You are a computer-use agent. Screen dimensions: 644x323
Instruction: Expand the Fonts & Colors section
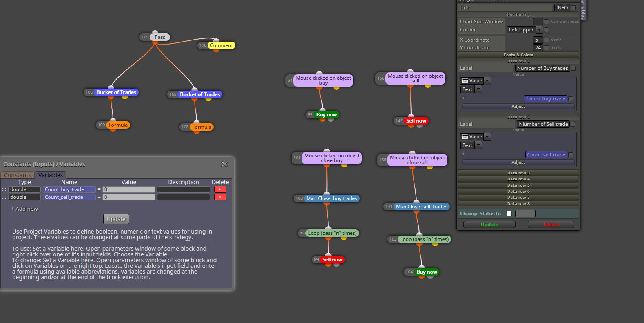518,55
